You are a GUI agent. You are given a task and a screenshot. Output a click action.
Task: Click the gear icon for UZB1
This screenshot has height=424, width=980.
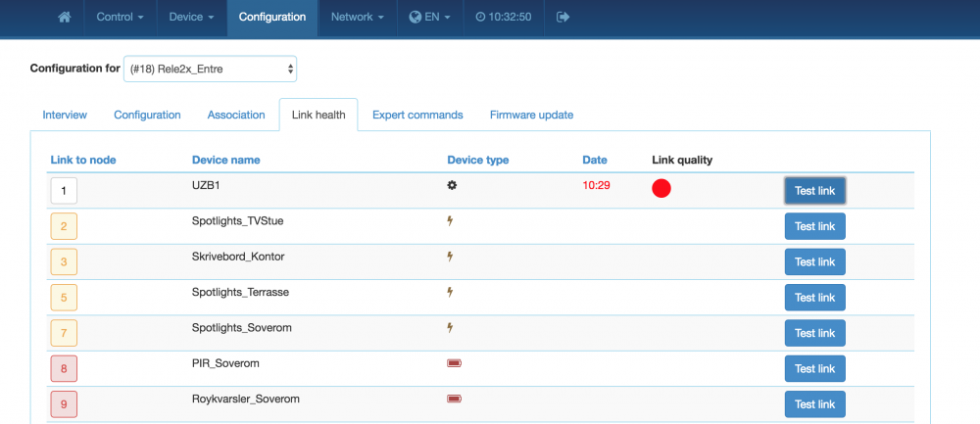coord(453,184)
